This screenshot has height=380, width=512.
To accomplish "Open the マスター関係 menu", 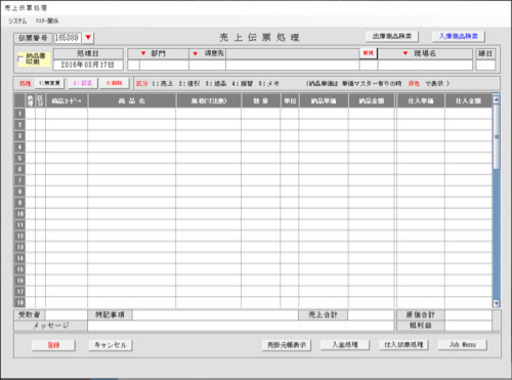I will click(x=47, y=21).
